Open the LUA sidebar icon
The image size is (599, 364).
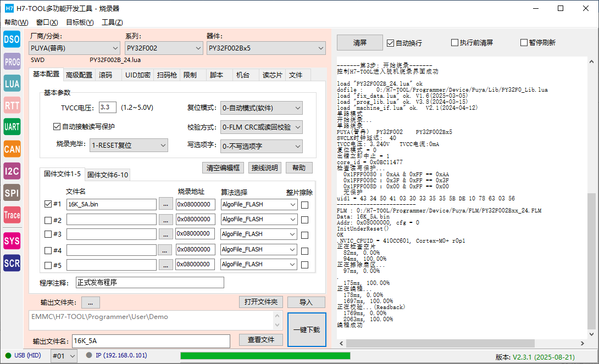(x=12, y=83)
